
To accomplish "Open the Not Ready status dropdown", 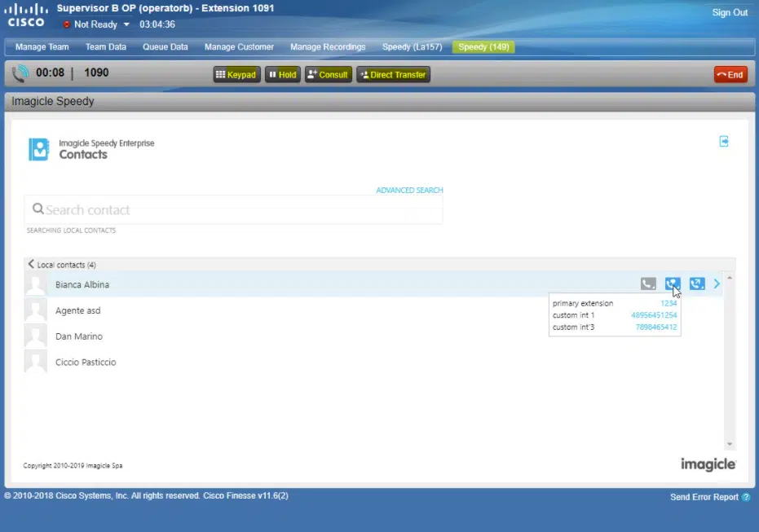I will 126,24.
